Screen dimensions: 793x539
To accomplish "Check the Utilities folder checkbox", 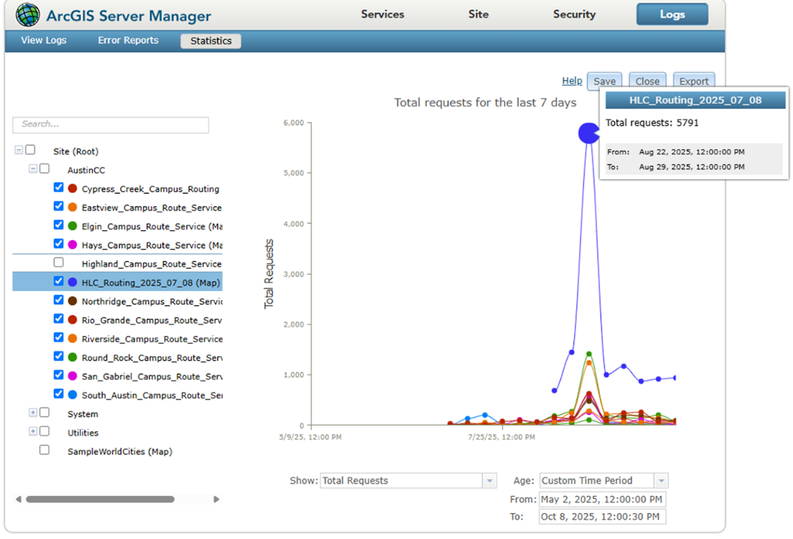I will 45,431.
